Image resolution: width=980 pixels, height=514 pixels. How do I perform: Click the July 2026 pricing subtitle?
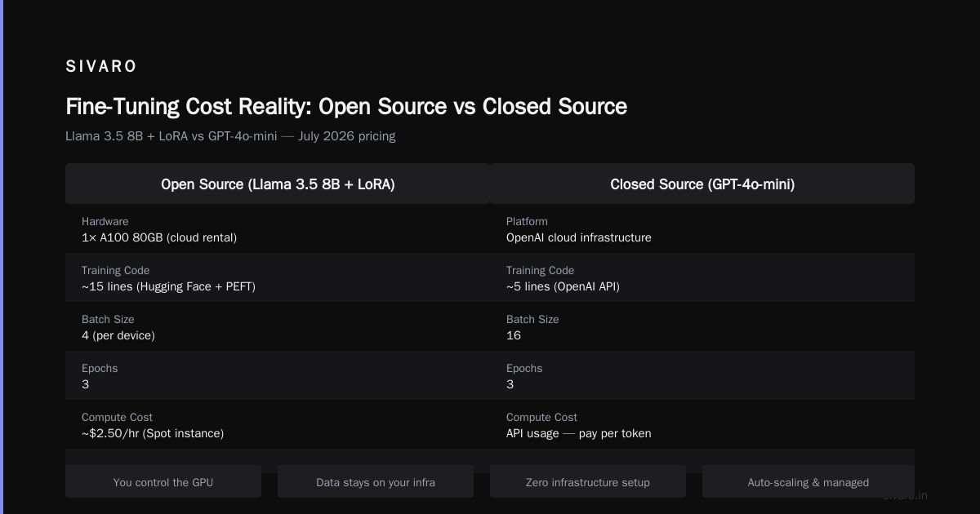pos(230,136)
